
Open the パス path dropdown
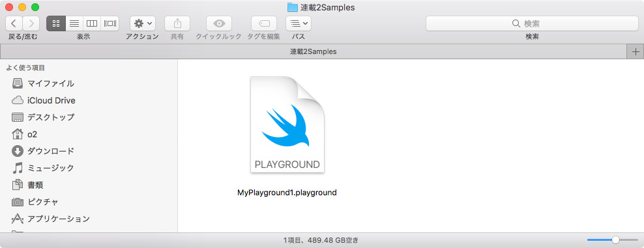(x=299, y=23)
